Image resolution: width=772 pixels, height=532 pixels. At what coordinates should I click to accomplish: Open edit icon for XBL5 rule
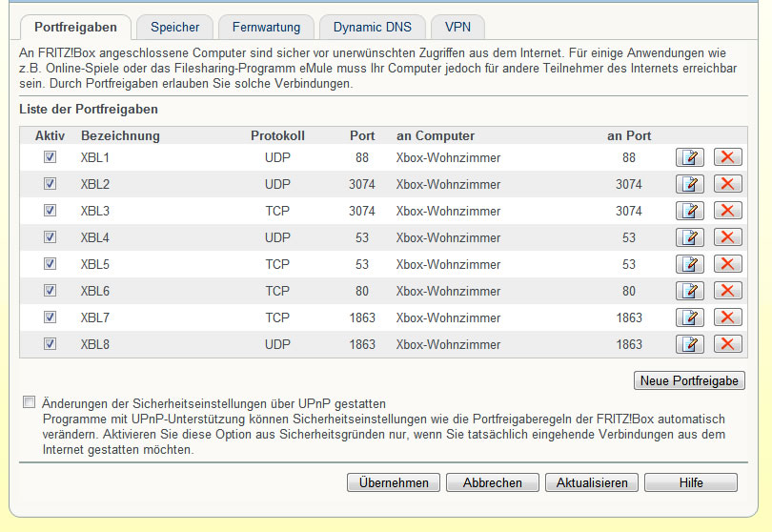[x=689, y=264]
